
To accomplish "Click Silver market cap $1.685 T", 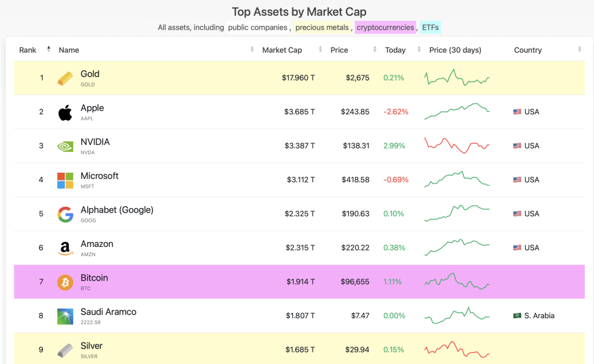I will pyautogui.click(x=300, y=350).
